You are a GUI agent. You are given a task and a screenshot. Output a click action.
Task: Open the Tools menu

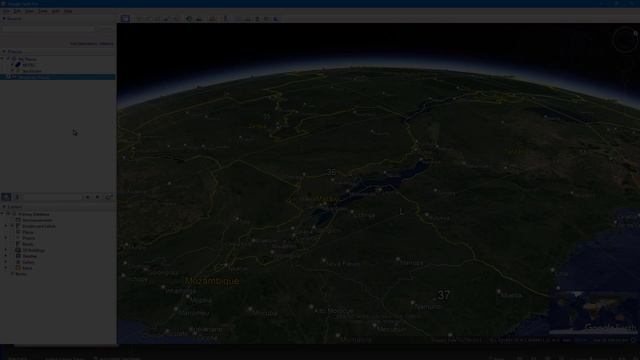43,11
